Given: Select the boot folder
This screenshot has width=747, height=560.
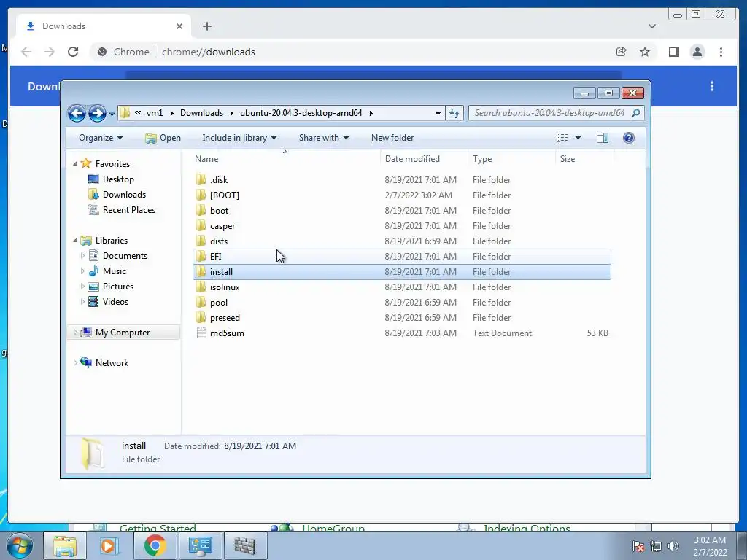Looking at the screenshot, I should point(402,210).
